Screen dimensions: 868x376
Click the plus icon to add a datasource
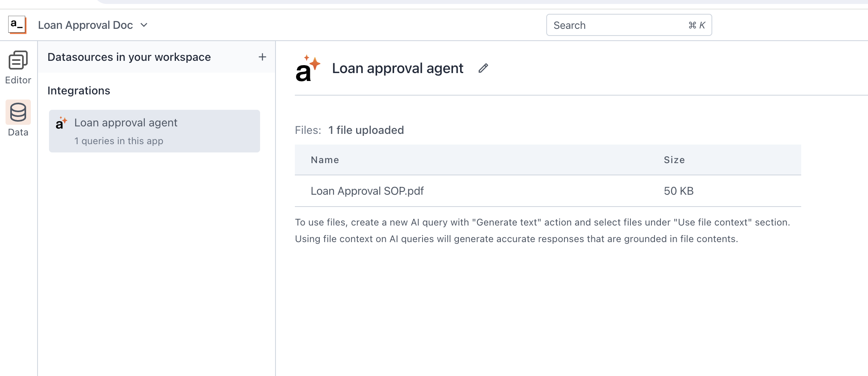(262, 57)
